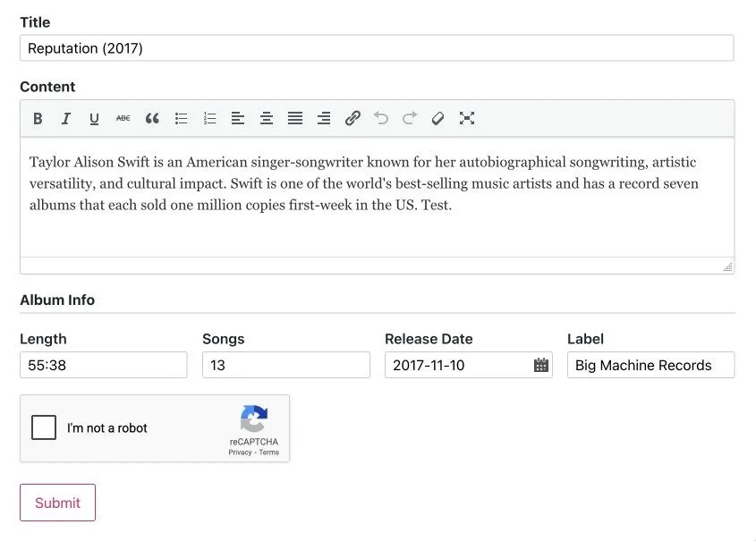Check the I'm not a robot box
This screenshot has width=756, height=541.
44,427
